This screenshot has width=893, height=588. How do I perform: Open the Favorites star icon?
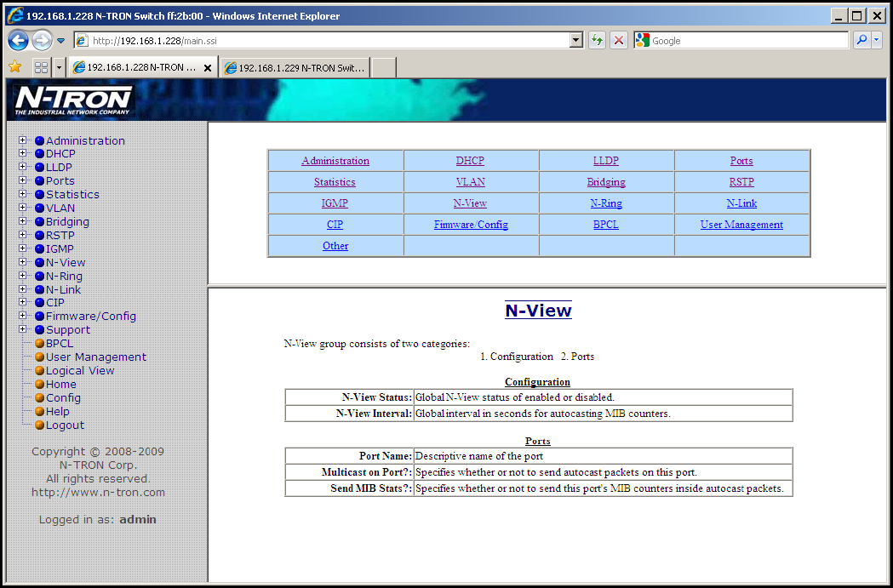14,67
